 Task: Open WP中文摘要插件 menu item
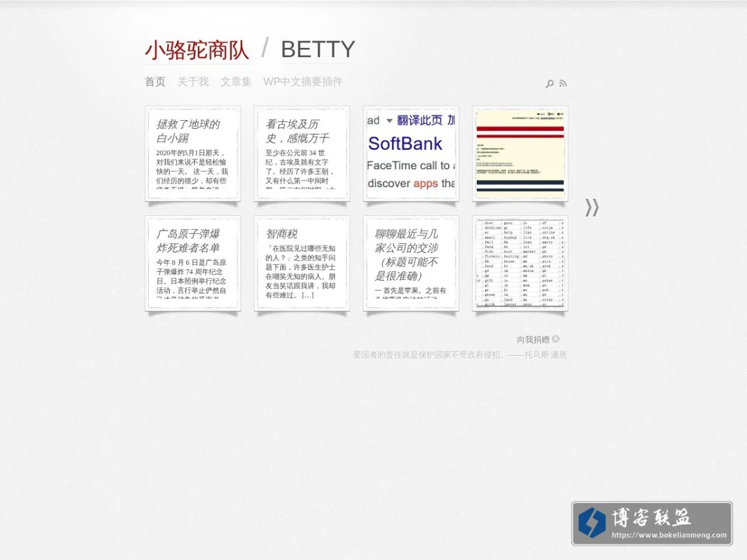tap(303, 82)
